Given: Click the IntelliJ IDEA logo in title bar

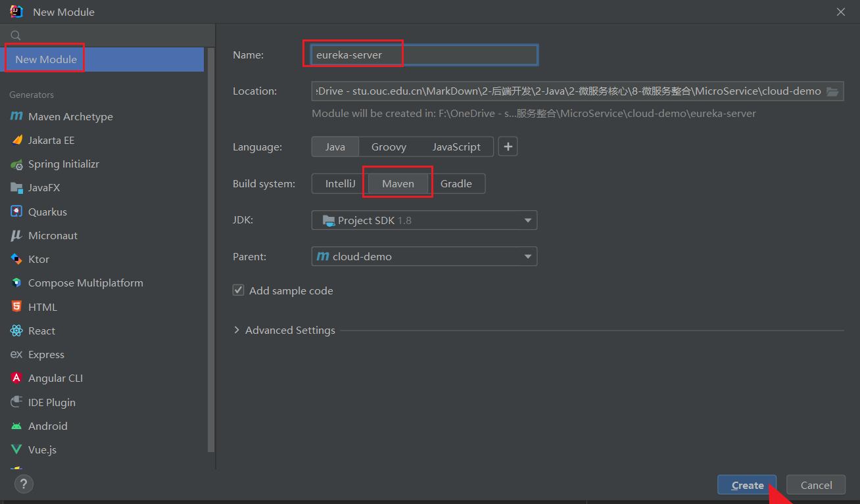Looking at the screenshot, I should coord(16,11).
